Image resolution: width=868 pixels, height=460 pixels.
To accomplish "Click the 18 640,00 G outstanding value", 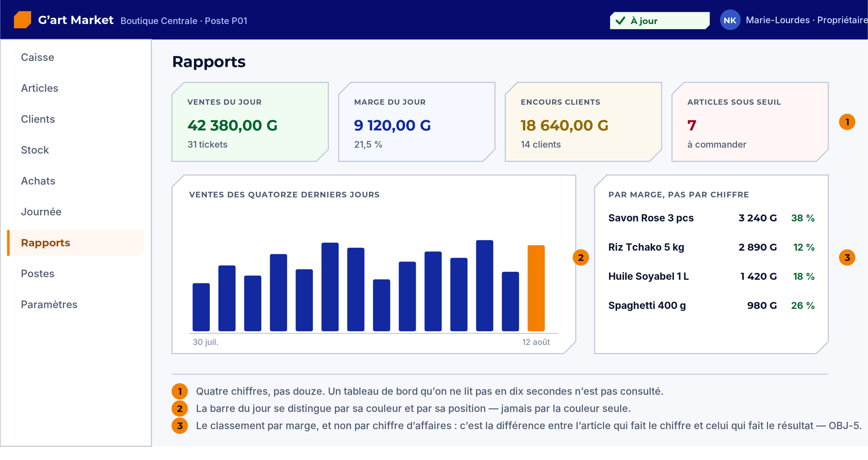I will [565, 125].
